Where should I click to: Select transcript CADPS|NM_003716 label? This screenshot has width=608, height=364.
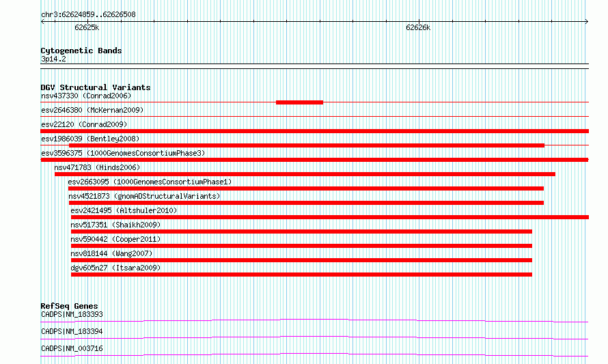pos(72,348)
